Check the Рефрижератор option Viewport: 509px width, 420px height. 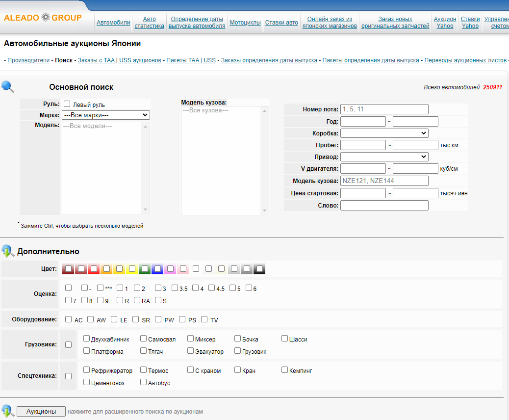[86, 370]
